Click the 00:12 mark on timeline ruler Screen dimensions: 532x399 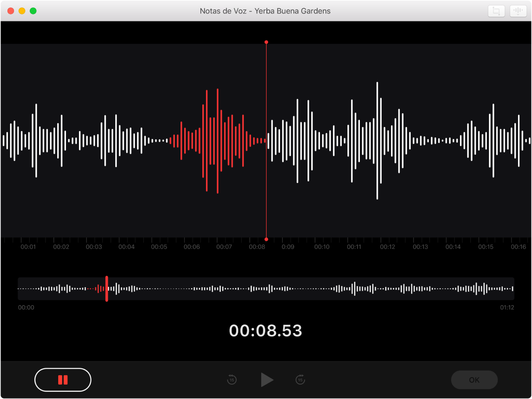(x=387, y=247)
